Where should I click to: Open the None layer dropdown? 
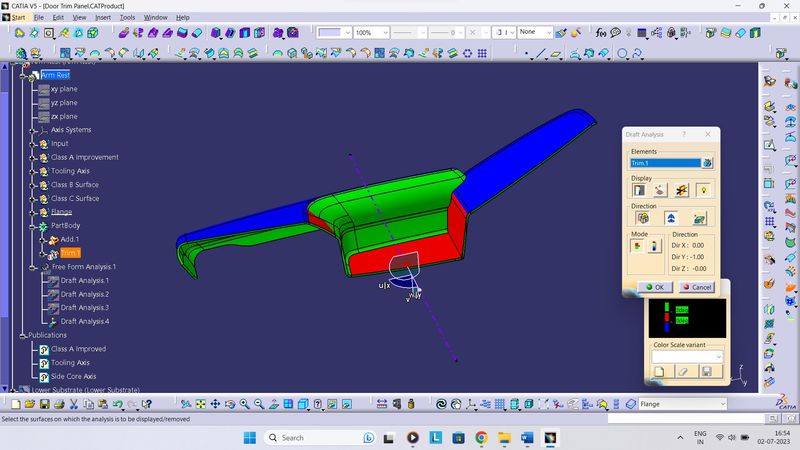click(549, 33)
